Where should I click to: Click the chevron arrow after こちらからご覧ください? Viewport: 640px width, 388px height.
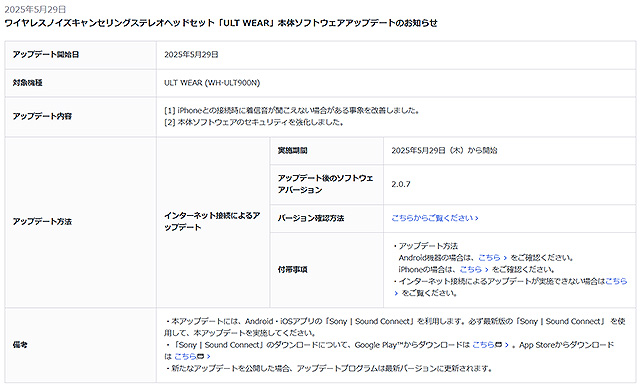pyautogui.click(x=477, y=219)
